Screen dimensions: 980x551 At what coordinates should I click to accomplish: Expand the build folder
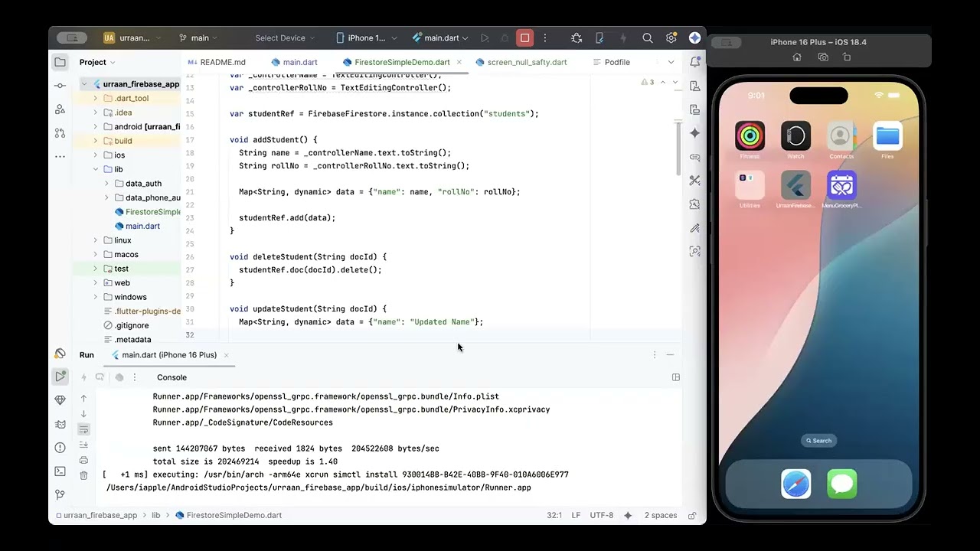click(x=96, y=141)
